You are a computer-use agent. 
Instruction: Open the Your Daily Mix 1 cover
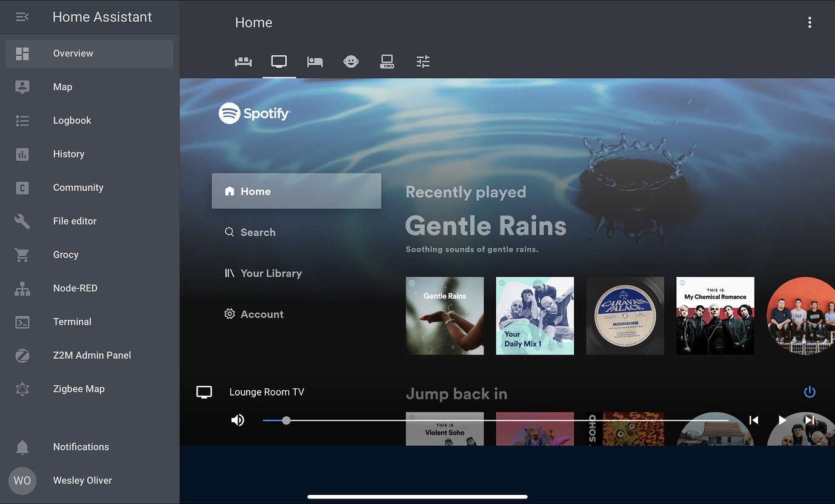(535, 316)
